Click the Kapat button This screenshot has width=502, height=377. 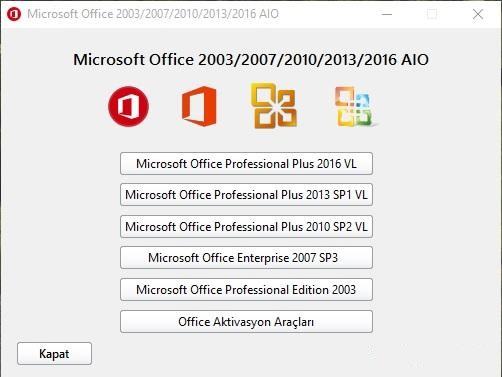point(54,354)
